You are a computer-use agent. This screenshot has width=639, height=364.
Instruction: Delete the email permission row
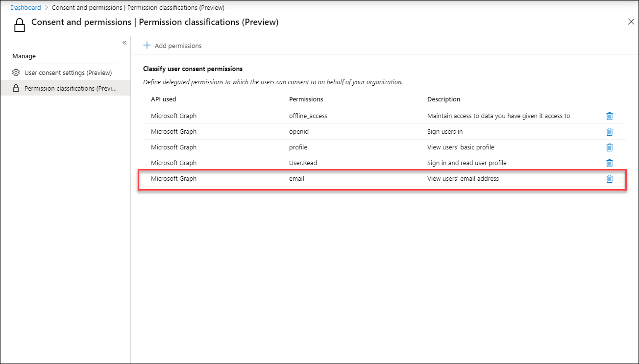click(610, 179)
